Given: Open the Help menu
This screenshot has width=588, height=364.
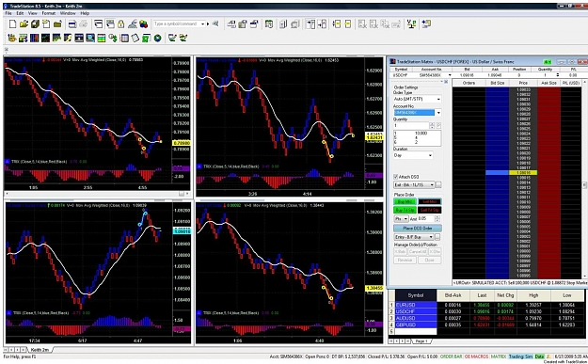Looking at the screenshot, I should click(85, 13).
